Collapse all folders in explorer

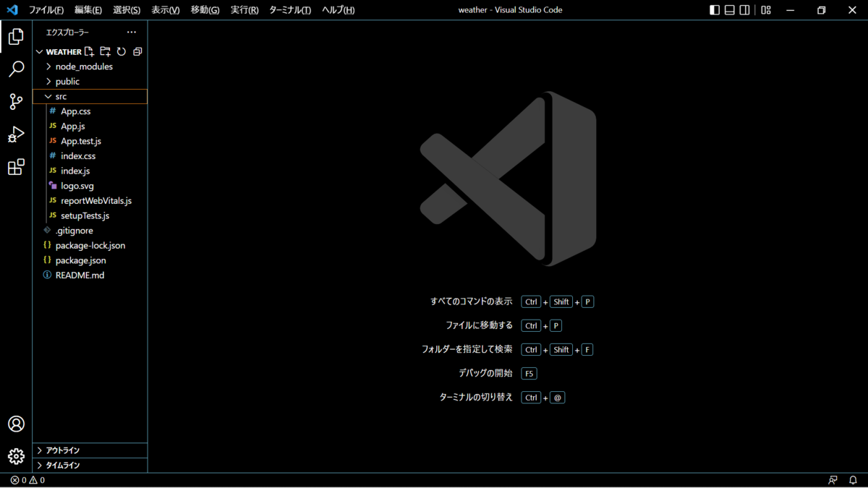point(137,51)
